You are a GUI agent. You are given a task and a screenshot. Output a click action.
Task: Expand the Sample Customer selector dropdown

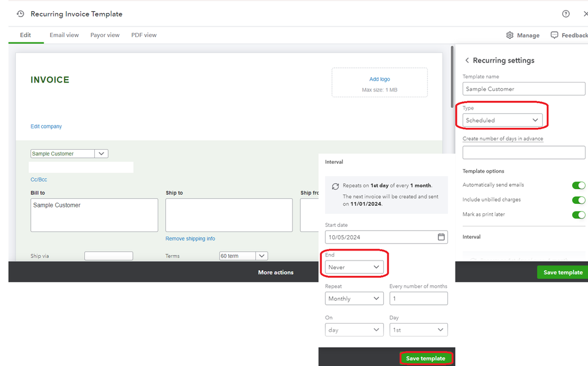click(101, 154)
